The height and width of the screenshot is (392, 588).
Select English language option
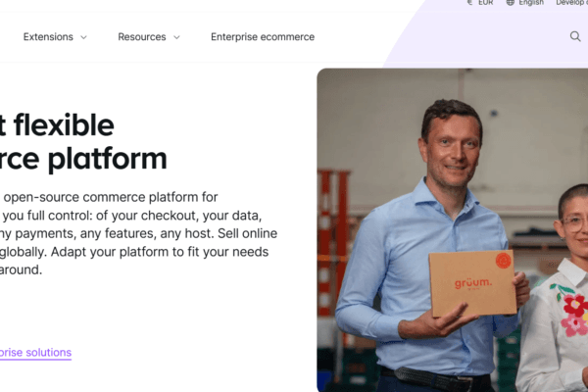pos(531,3)
